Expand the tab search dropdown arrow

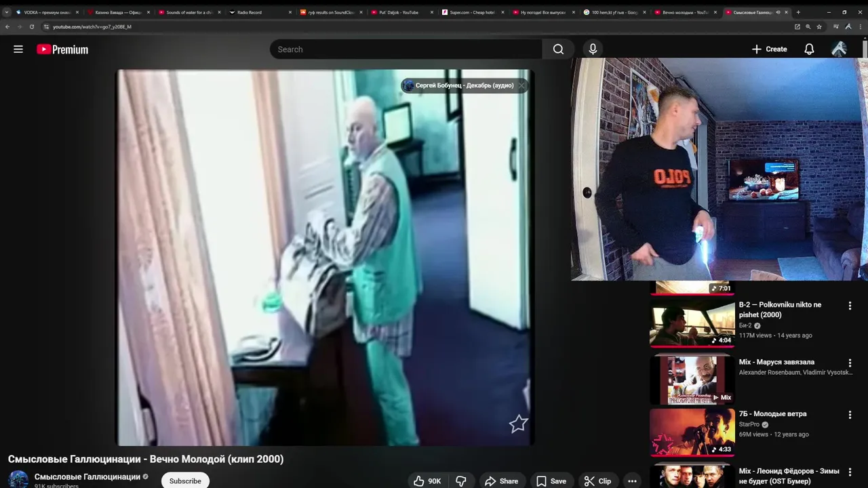point(6,12)
